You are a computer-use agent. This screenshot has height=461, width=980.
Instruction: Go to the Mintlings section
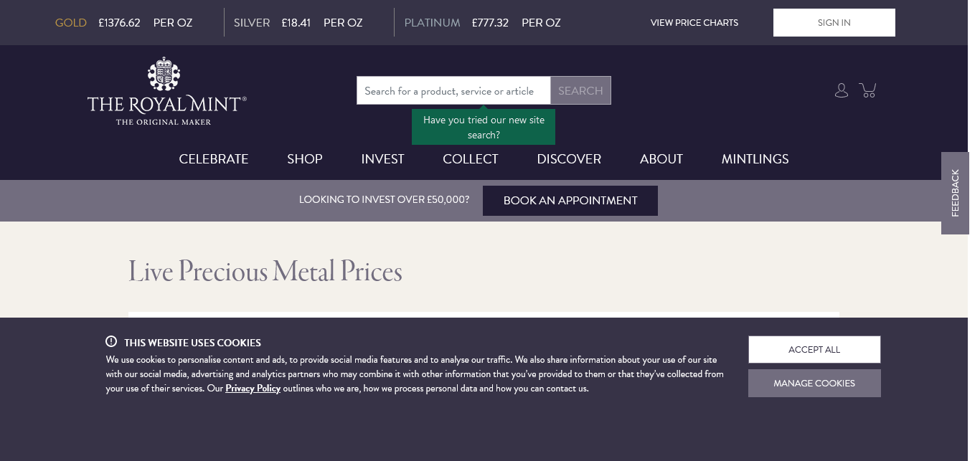pyautogui.click(x=755, y=159)
